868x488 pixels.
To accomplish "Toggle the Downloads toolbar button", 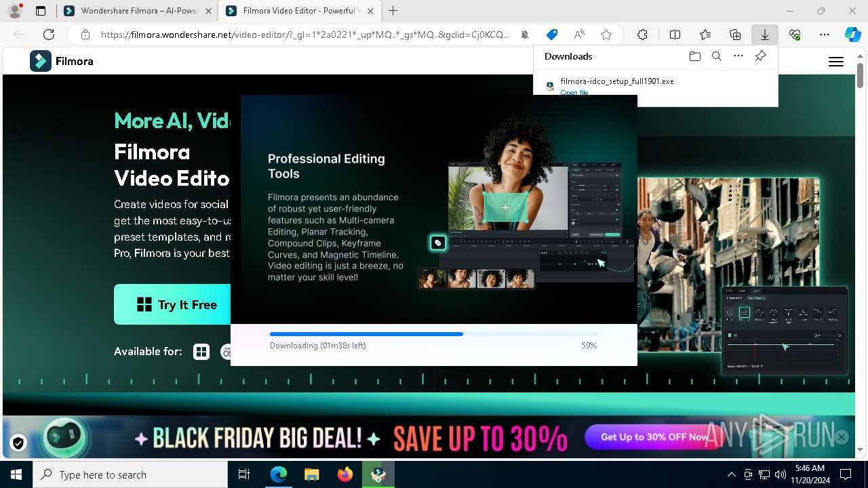I will click(x=765, y=35).
